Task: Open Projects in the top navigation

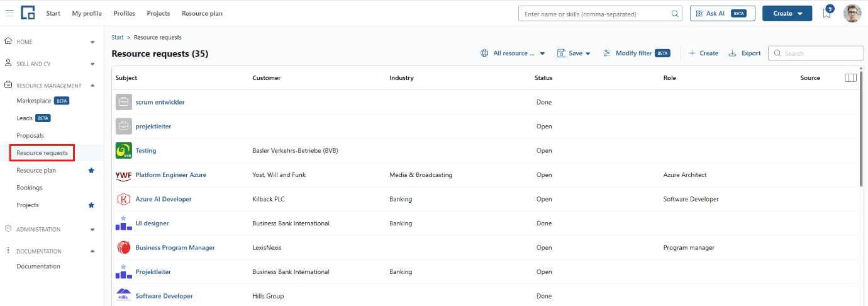Action: (x=159, y=13)
